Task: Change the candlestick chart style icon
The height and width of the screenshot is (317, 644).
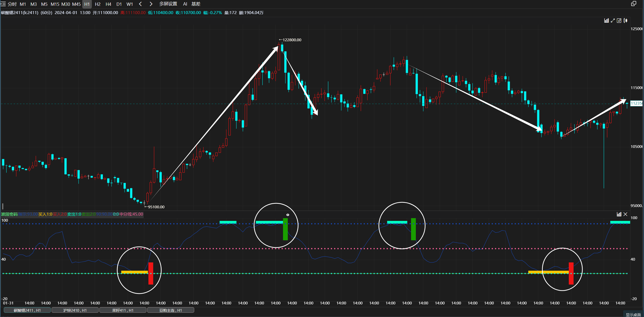Action: (x=625, y=21)
